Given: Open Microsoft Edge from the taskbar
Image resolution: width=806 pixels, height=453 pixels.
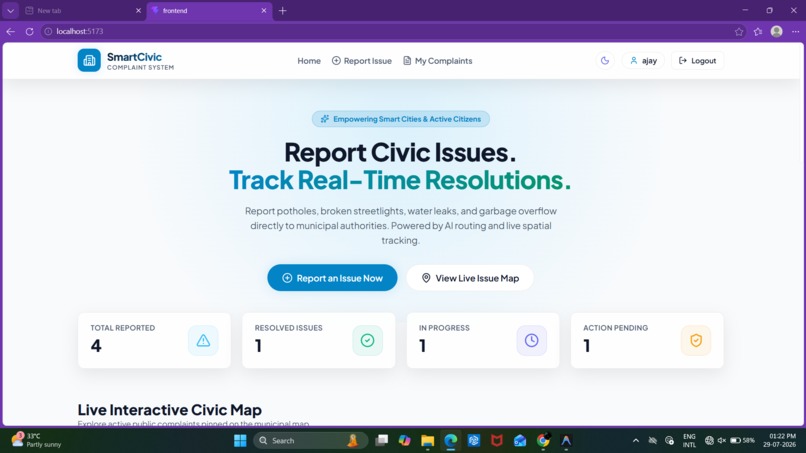Looking at the screenshot, I should point(451,441).
